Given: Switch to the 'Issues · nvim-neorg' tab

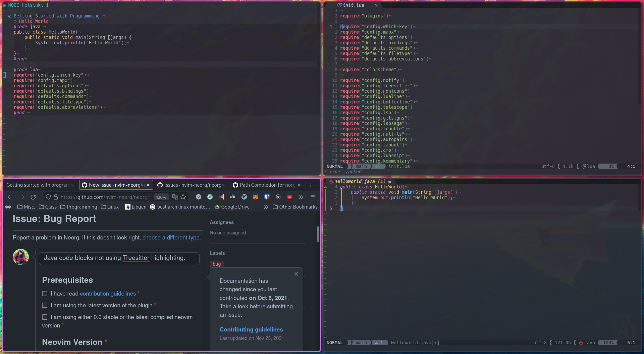Looking at the screenshot, I should (x=191, y=185).
